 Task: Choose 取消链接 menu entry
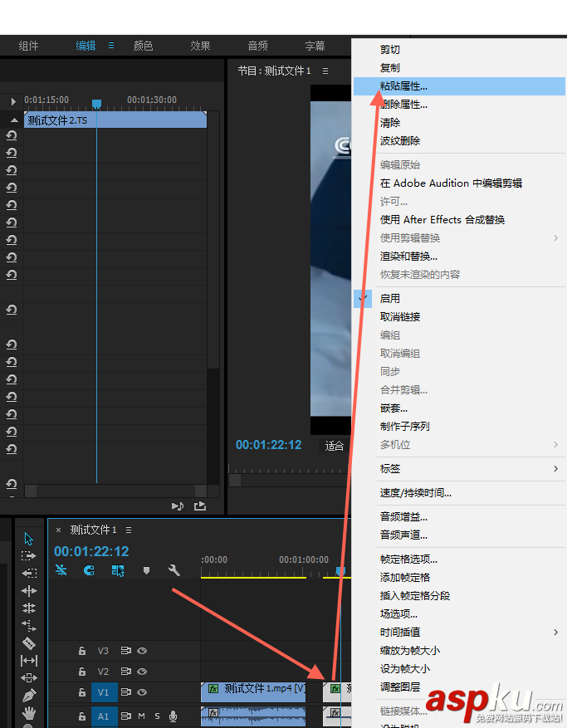pos(459,317)
